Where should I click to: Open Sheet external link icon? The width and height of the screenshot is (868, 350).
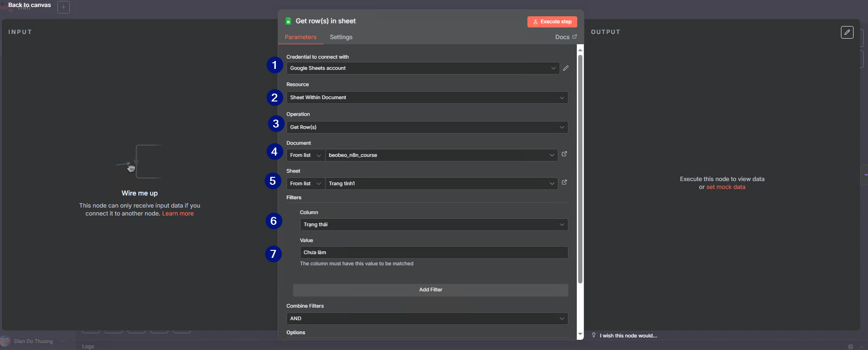pyautogui.click(x=564, y=182)
